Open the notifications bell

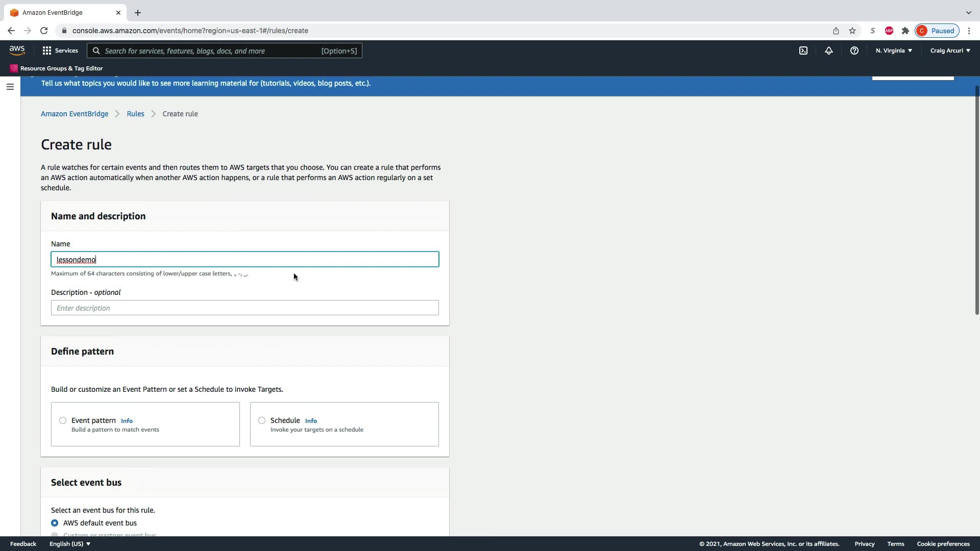pyautogui.click(x=829, y=51)
